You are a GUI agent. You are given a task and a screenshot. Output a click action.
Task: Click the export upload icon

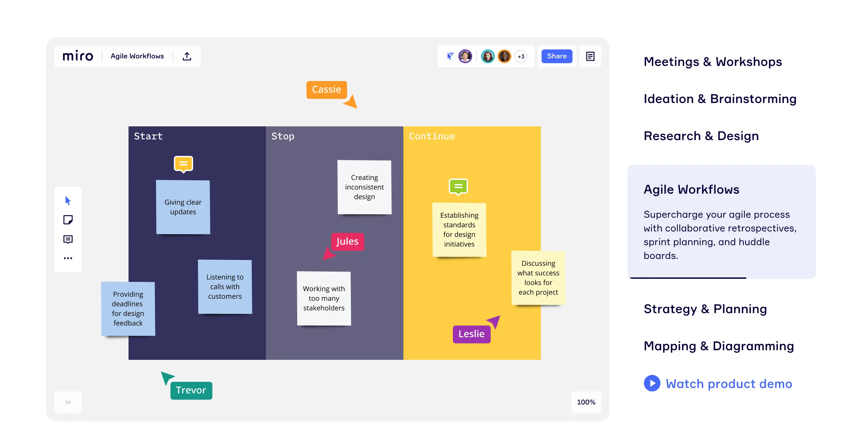point(187,56)
